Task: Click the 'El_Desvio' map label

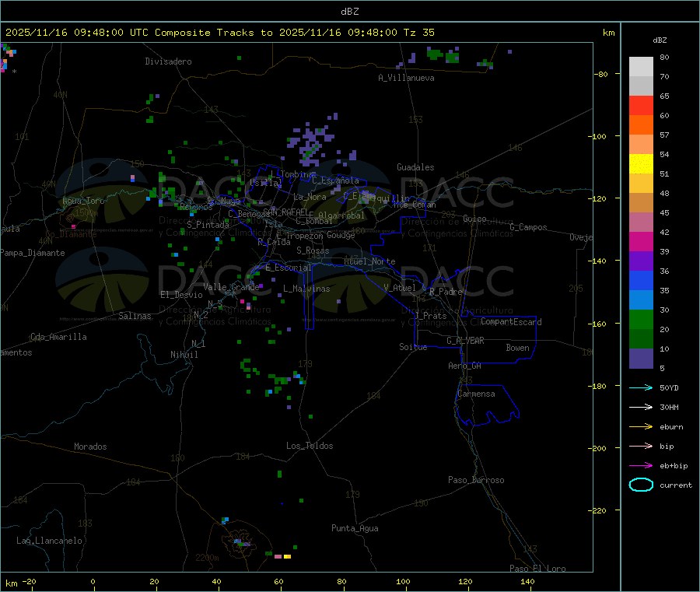Action: [182, 295]
